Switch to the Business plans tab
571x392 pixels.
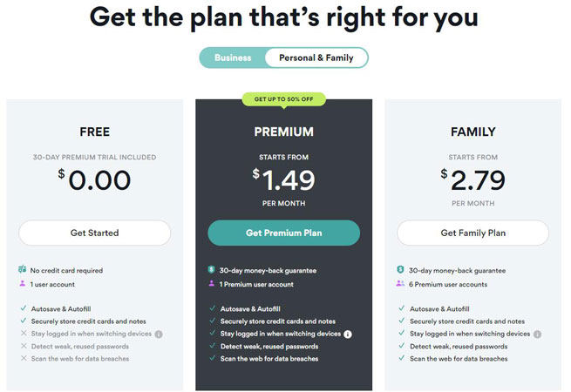click(233, 57)
